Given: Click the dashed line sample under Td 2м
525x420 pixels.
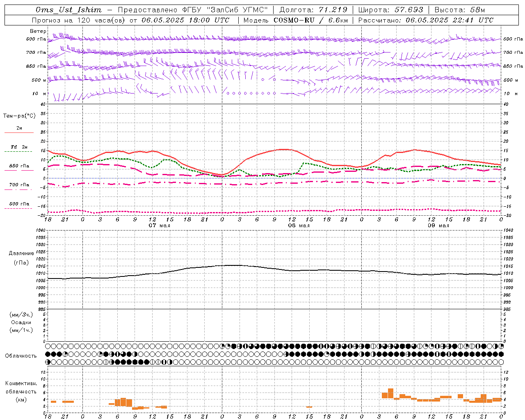Looking at the screenshot, I should click(18, 152).
